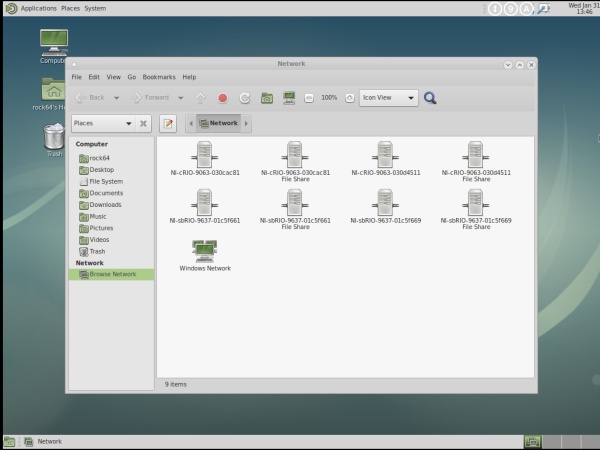Image resolution: width=600 pixels, height=450 pixels.
Task: Select rock64 in the sidebar
Action: (x=111, y=158)
